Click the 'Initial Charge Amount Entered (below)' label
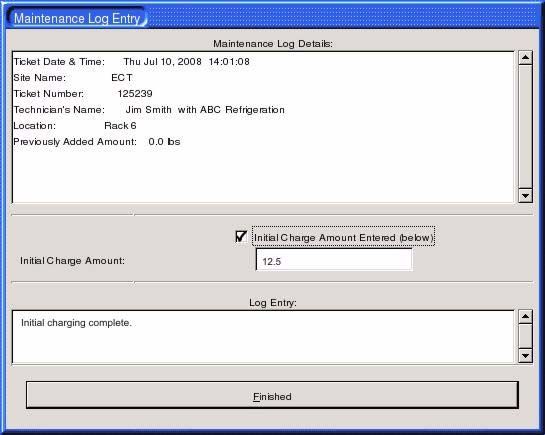 click(343, 238)
